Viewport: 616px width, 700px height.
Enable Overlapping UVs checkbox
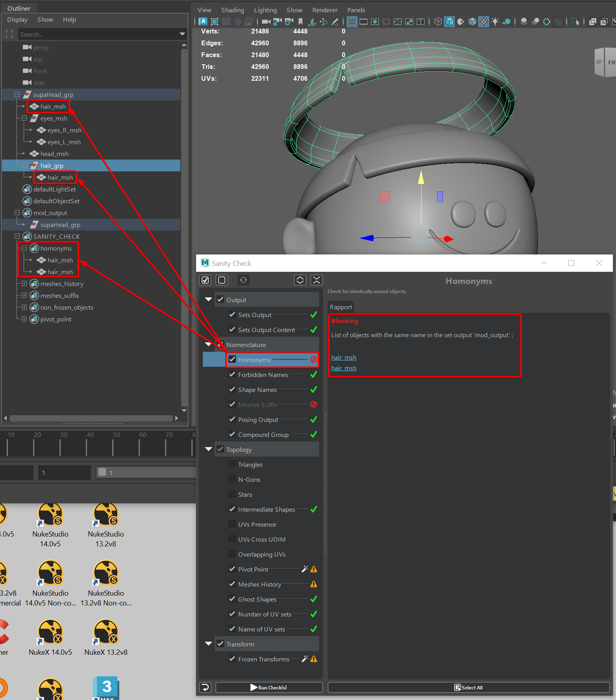pyautogui.click(x=232, y=554)
